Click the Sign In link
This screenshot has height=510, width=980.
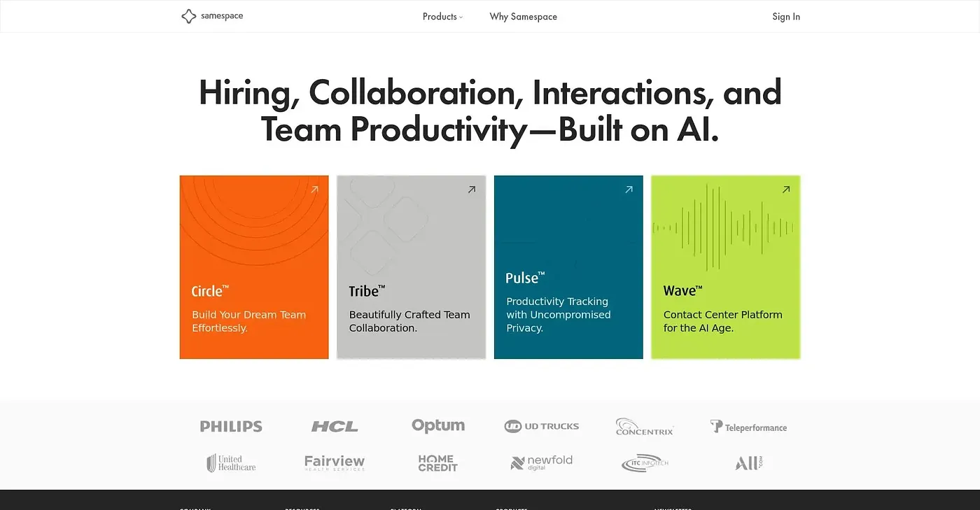[786, 17]
